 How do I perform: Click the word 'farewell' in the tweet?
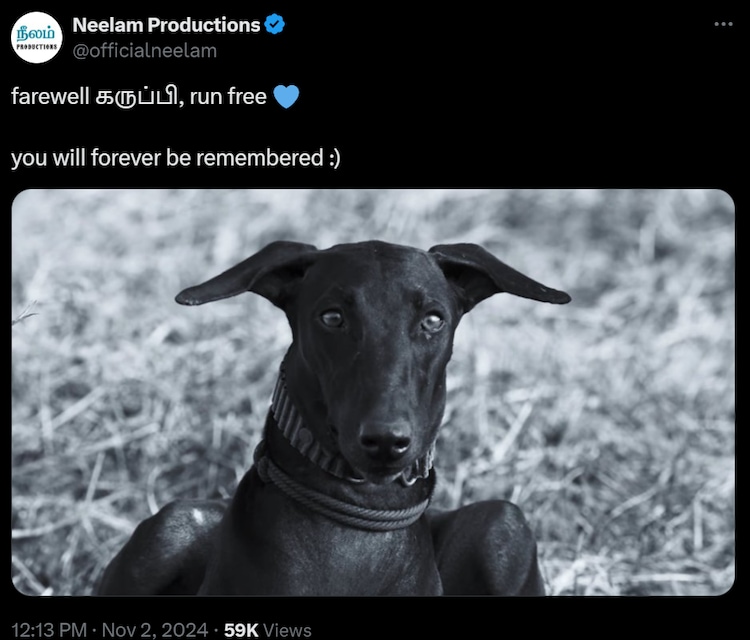tap(50, 97)
